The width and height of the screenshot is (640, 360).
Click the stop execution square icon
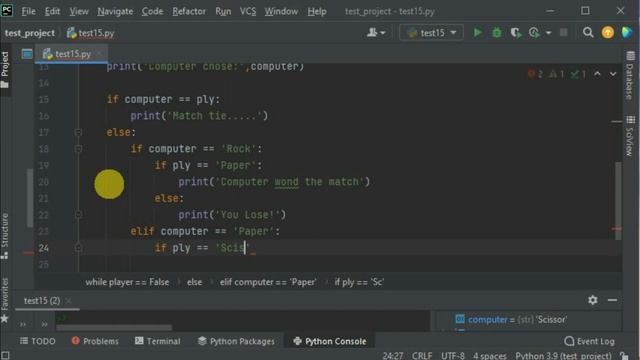(x=564, y=33)
